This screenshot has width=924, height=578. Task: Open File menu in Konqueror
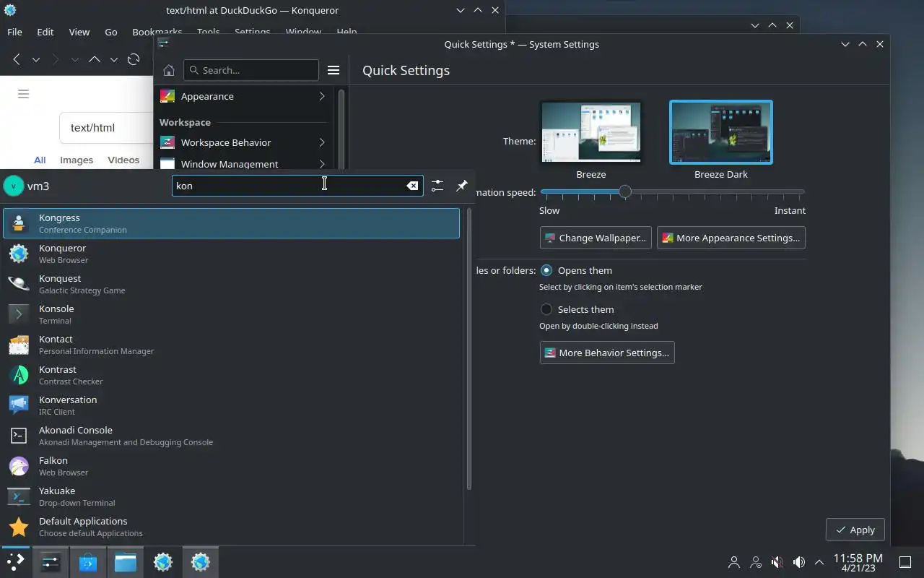pyautogui.click(x=14, y=32)
